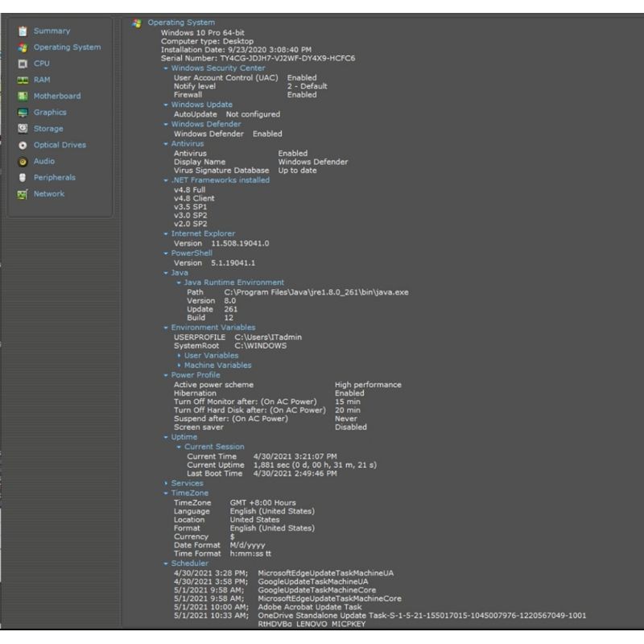Click the Power Profile heading
The height and width of the screenshot is (644, 644).
point(195,375)
